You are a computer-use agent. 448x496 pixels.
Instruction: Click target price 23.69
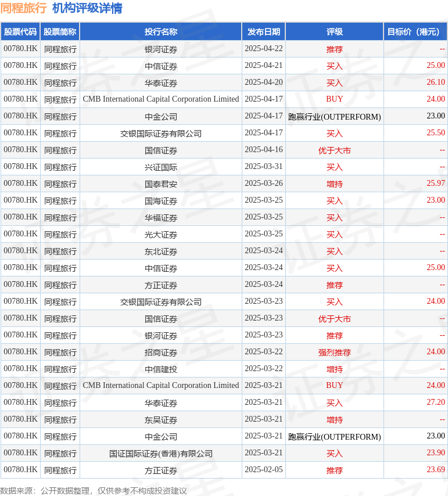(x=436, y=469)
